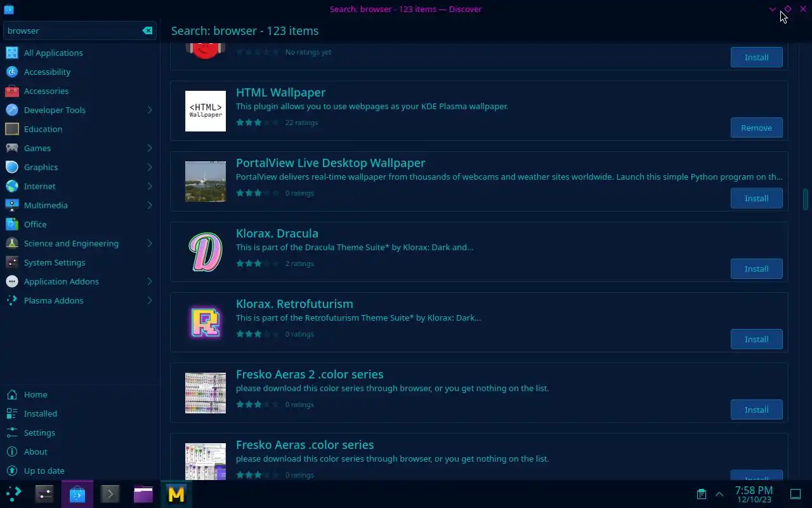Click the results list vertical scrollbar
812x508 pixels.
[x=805, y=199]
